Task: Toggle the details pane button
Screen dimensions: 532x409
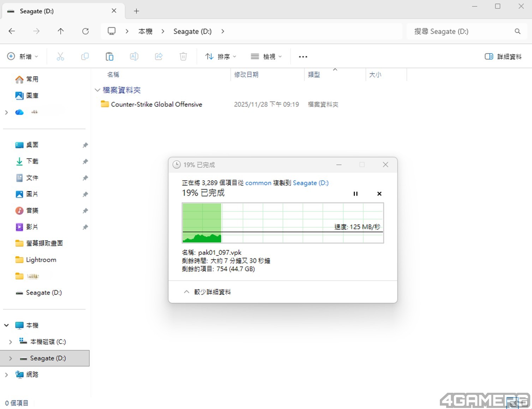Action: pos(503,56)
